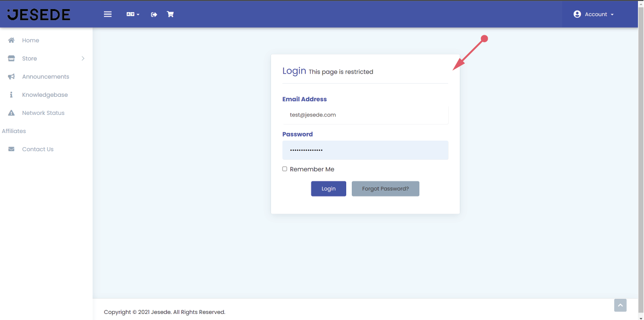
Task: Open Announcements from the sidebar
Action: pos(45,77)
